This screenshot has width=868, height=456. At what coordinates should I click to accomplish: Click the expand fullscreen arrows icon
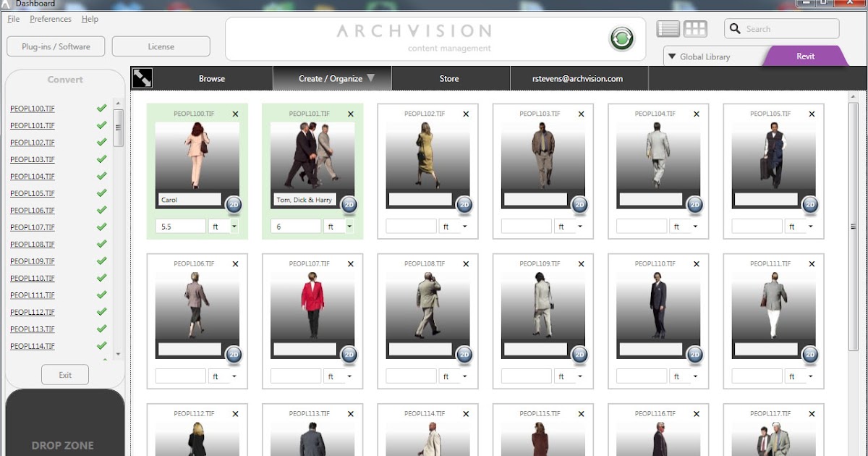[142, 78]
